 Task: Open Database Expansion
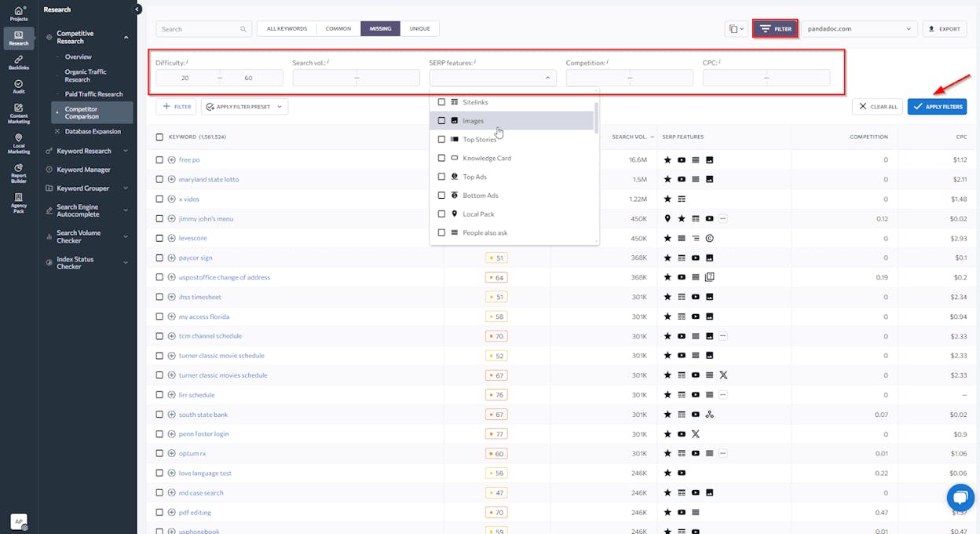[93, 132]
